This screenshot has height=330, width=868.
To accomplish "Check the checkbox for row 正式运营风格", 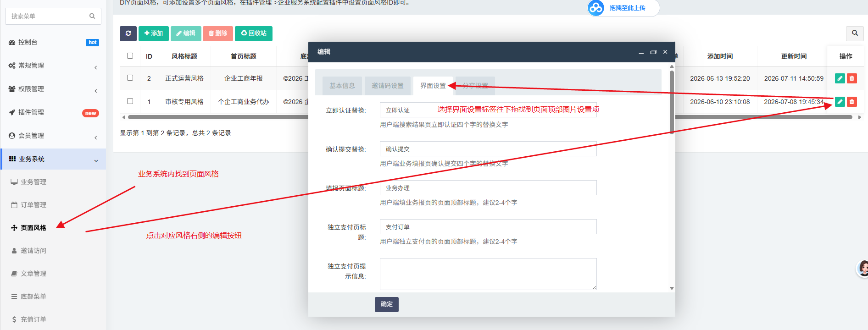I will [130, 78].
